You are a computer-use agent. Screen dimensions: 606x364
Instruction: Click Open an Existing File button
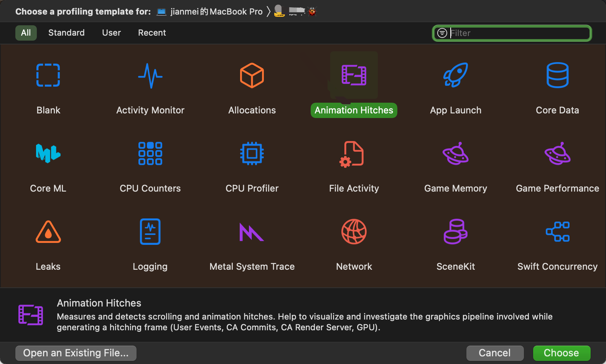pyautogui.click(x=76, y=353)
